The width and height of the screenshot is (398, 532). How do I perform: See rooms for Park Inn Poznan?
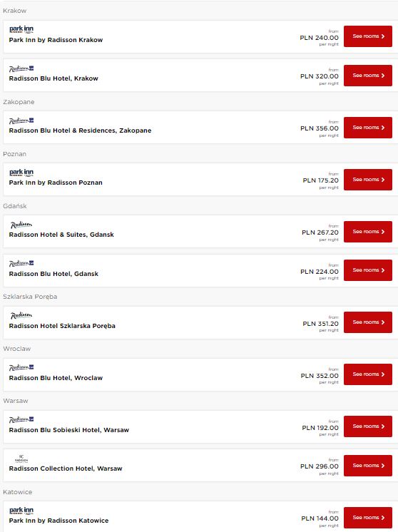[x=368, y=180]
